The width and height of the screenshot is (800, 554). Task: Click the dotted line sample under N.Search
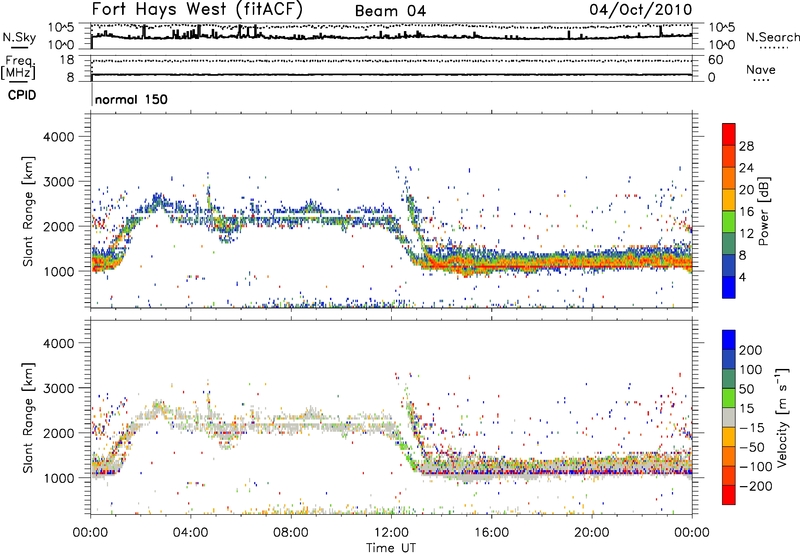click(x=773, y=48)
